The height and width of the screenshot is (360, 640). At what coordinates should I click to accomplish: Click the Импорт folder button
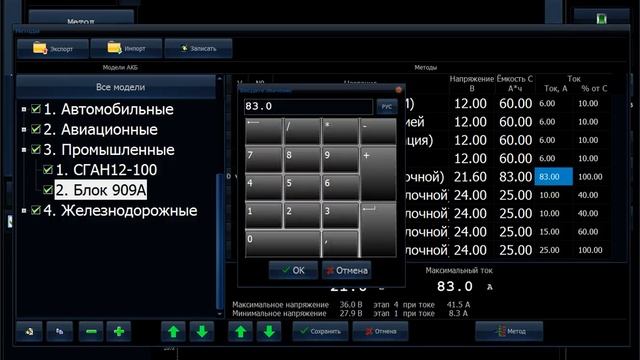126,49
